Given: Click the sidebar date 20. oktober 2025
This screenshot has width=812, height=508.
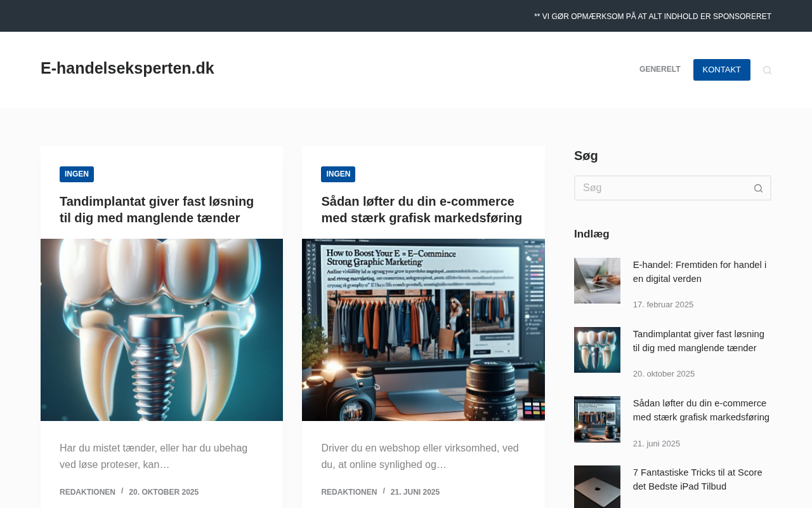Looking at the screenshot, I should click(x=664, y=374).
